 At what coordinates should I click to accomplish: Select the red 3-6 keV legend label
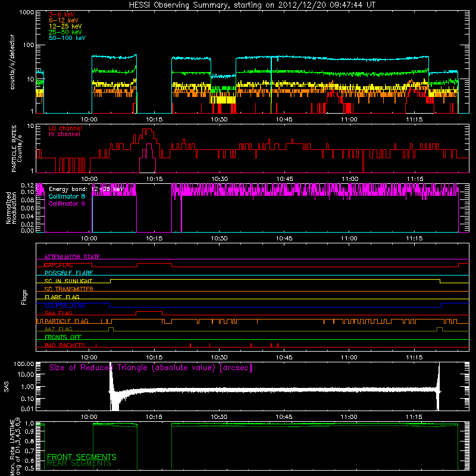pos(62,14)
